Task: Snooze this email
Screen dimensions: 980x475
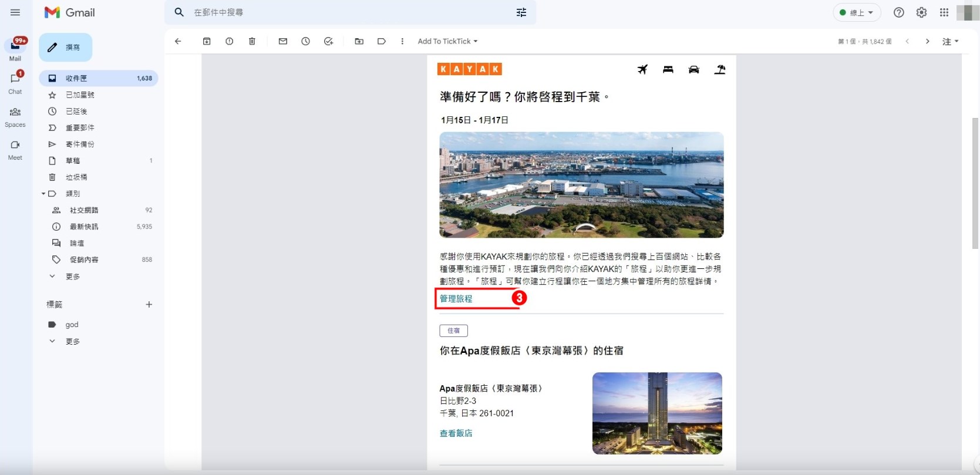Action: (x=306, y=41)
